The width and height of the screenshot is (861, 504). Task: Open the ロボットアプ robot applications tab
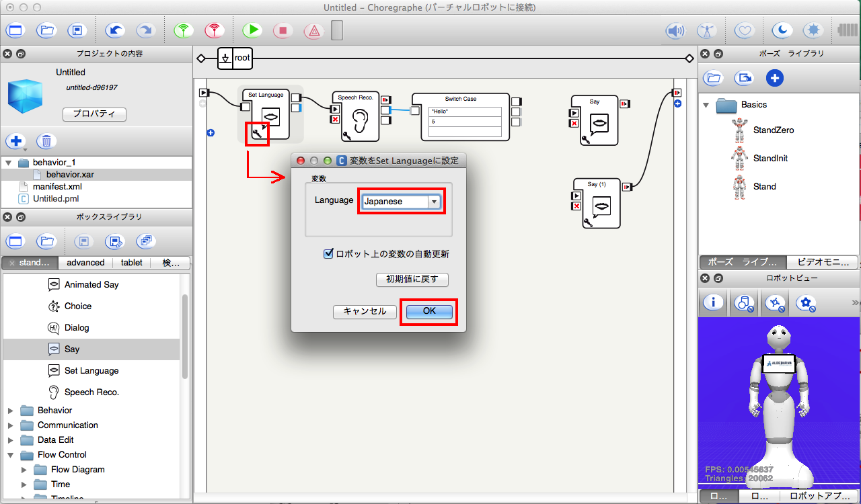point(819,497)
